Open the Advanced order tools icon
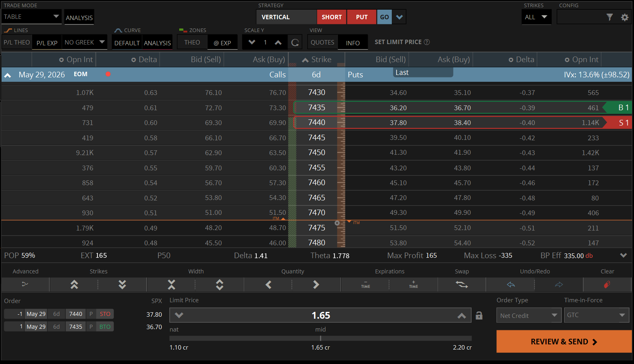This screenshot has height=364, width=634. coord(25,284)
